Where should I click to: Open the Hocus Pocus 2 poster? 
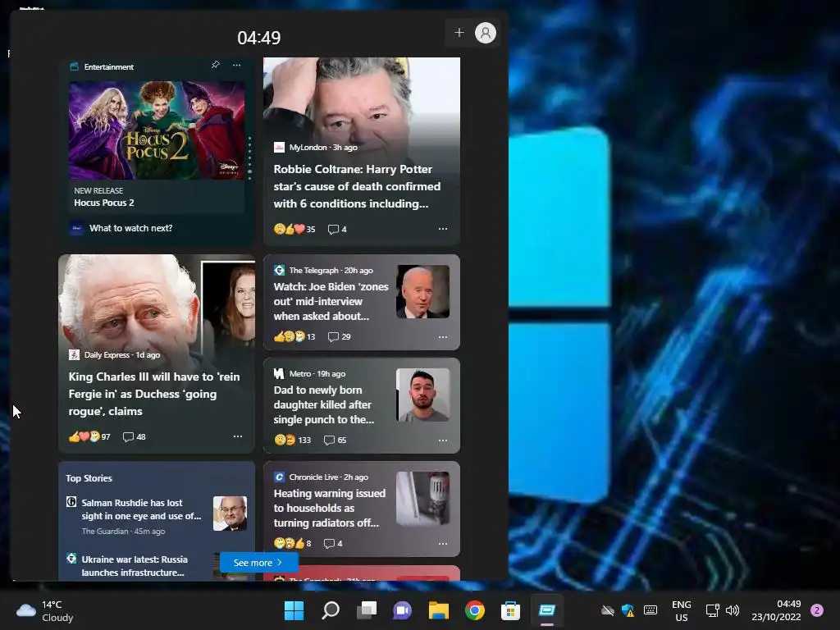[x=157, y=130]
